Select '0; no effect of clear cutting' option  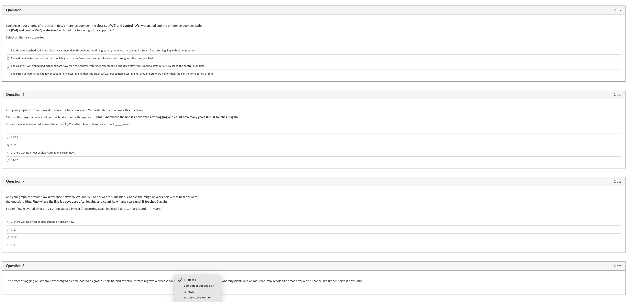click(8, 153)
